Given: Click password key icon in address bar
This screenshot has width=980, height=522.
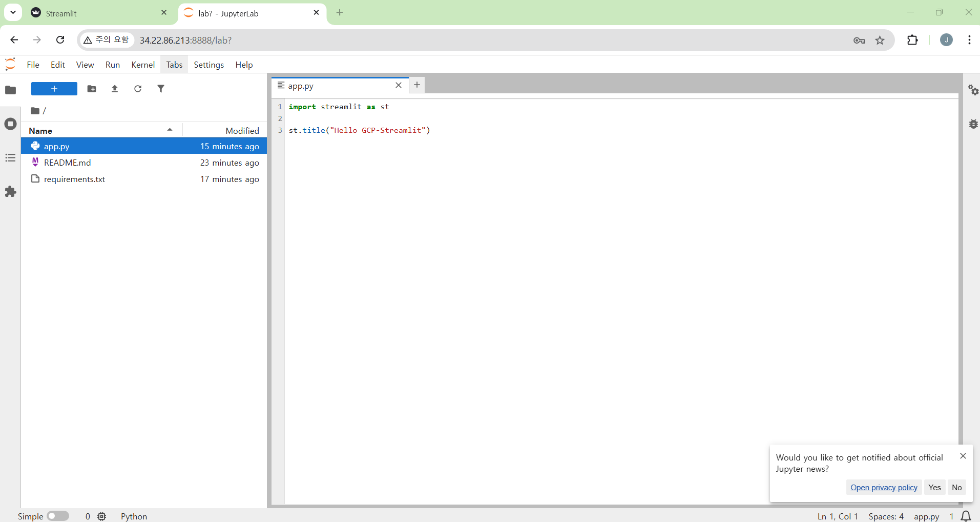Looking at the screenshot, I should click(859, 41).
